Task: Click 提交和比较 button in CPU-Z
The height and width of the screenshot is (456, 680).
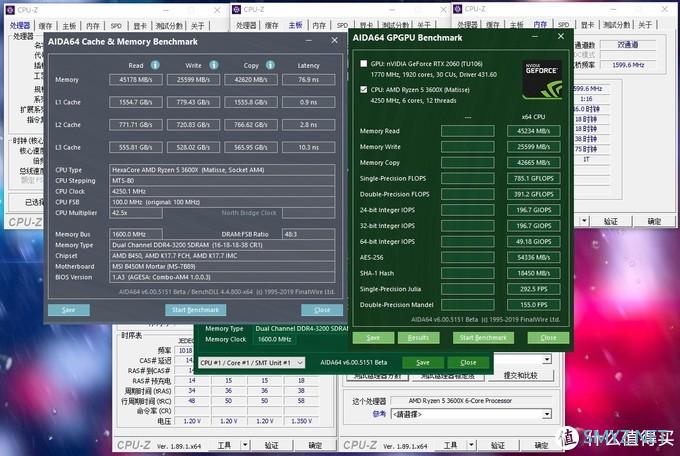Action: (x=520, y=375)
